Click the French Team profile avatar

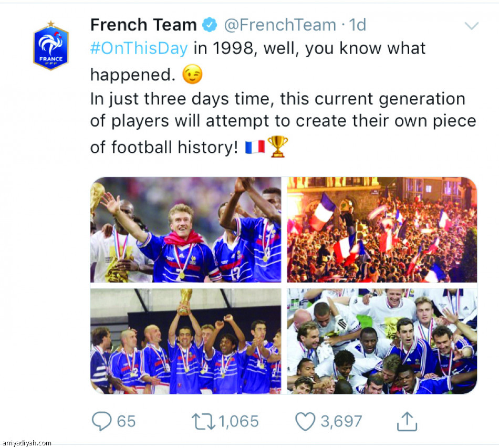pos(51,46)
